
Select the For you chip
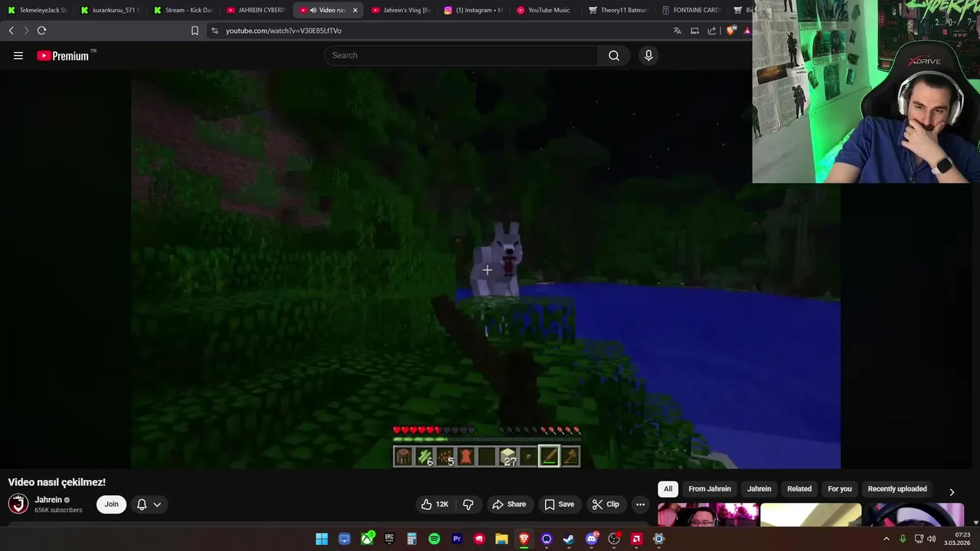[840, 489]
